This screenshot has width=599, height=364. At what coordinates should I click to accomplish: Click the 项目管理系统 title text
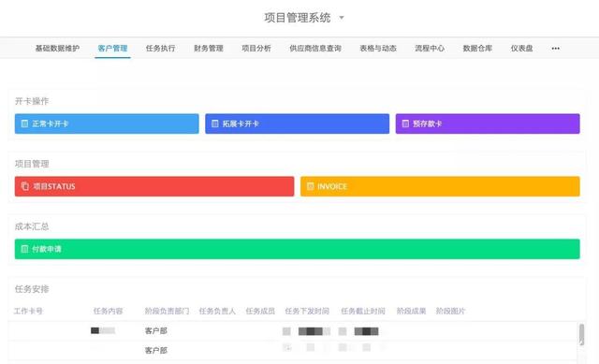point(298,18)
